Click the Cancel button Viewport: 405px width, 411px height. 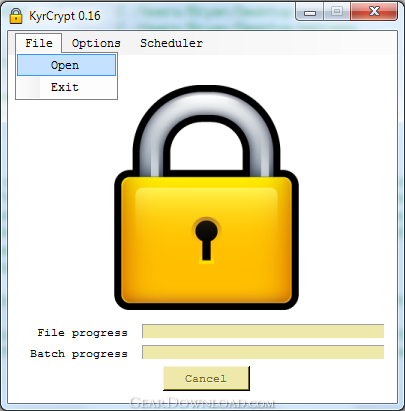point(206,378)
